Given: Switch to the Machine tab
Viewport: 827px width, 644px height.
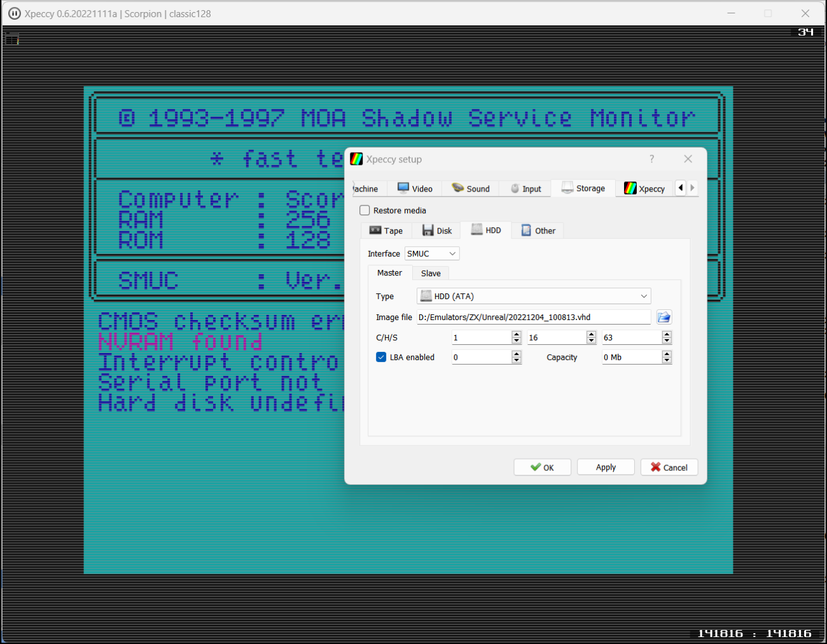Looking at the screenshot, I should point(366,188).
